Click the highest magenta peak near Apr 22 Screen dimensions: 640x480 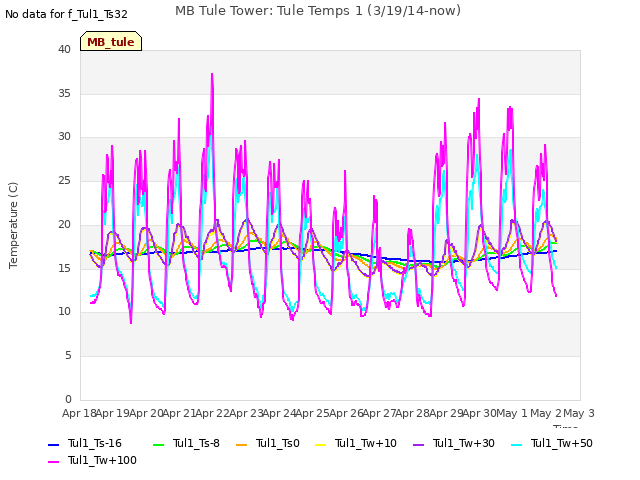212,74
